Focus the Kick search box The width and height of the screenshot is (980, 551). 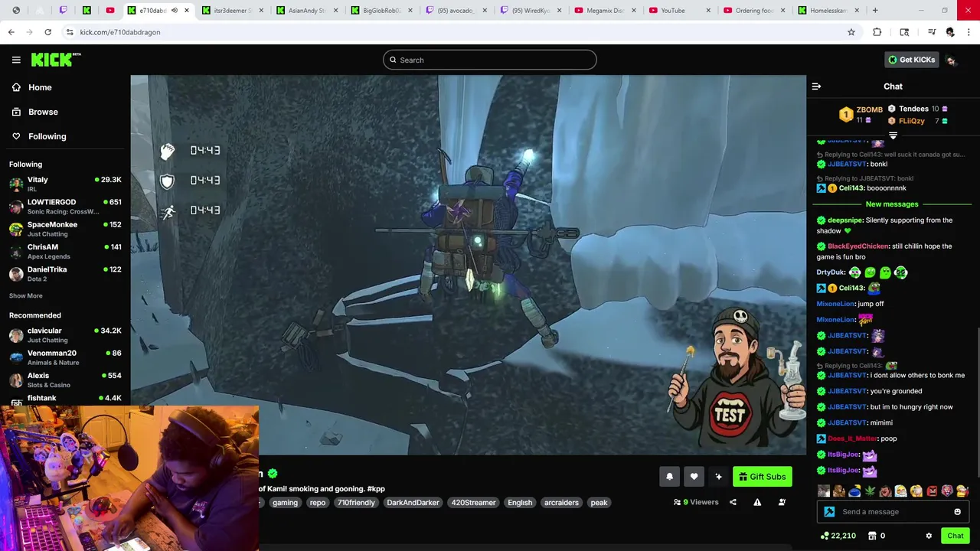pyautogui.click(x=490, y=60)
